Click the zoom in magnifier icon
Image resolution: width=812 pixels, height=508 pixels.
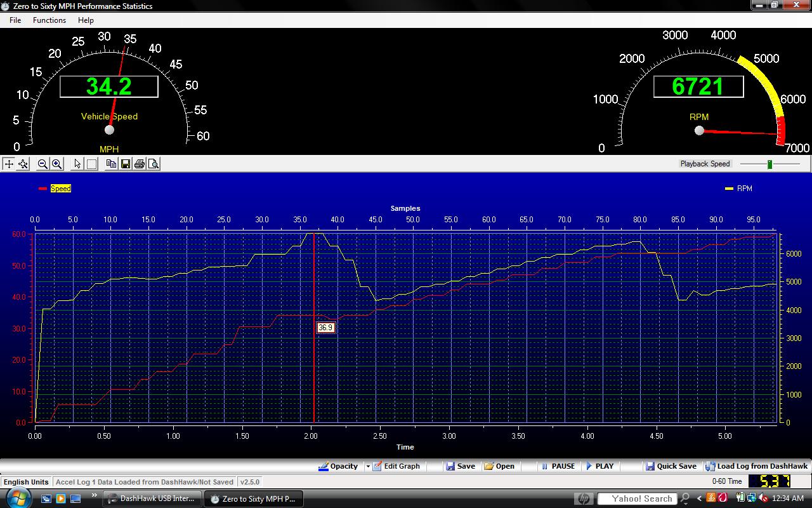pos(56,164)
